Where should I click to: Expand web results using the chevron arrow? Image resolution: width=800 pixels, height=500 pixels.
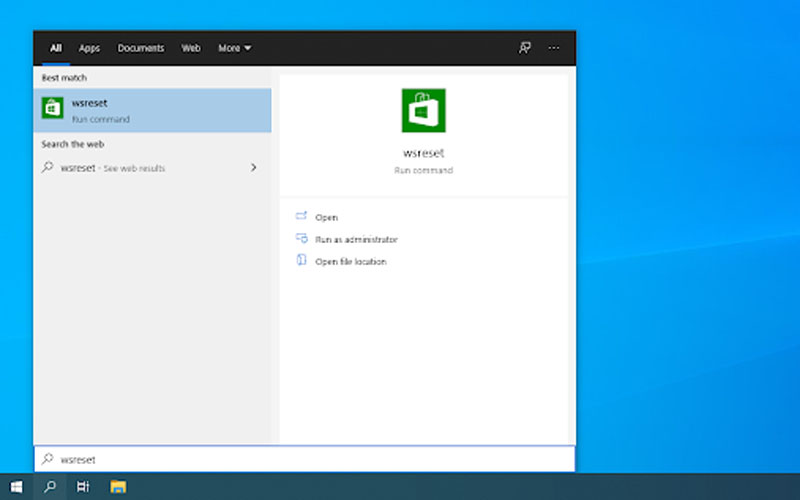tap(254, 168)
